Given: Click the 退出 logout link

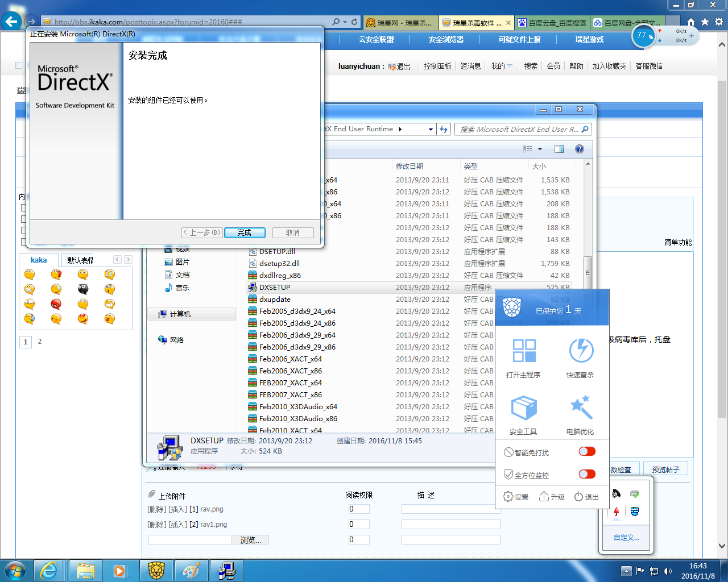Looking at the screenshot, I should click(403, 66).
